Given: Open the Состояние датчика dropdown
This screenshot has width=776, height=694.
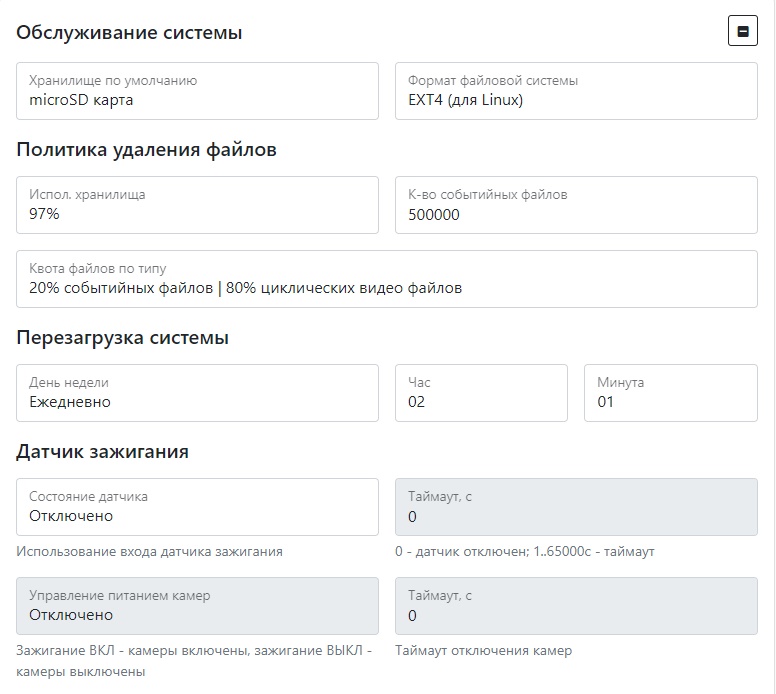Looking at the screenshot, I should pyautogui.click(x=197, y=507).
